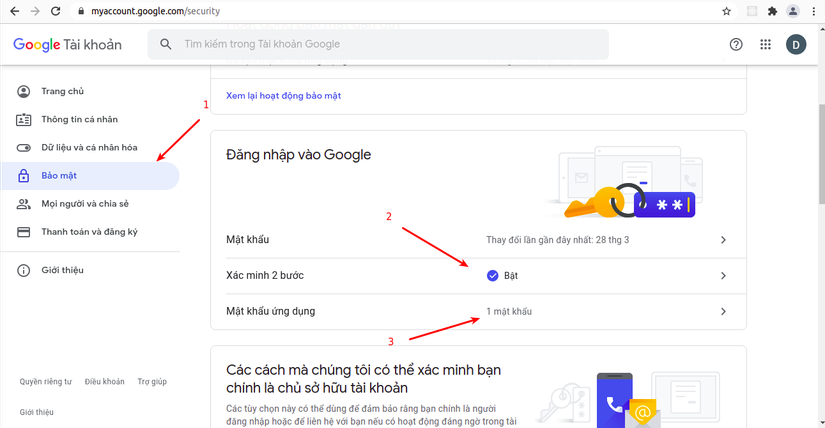Open the browser extensions puzzle icon
The width and height of the screenshot is (825, 428).
tap(772, 11)
